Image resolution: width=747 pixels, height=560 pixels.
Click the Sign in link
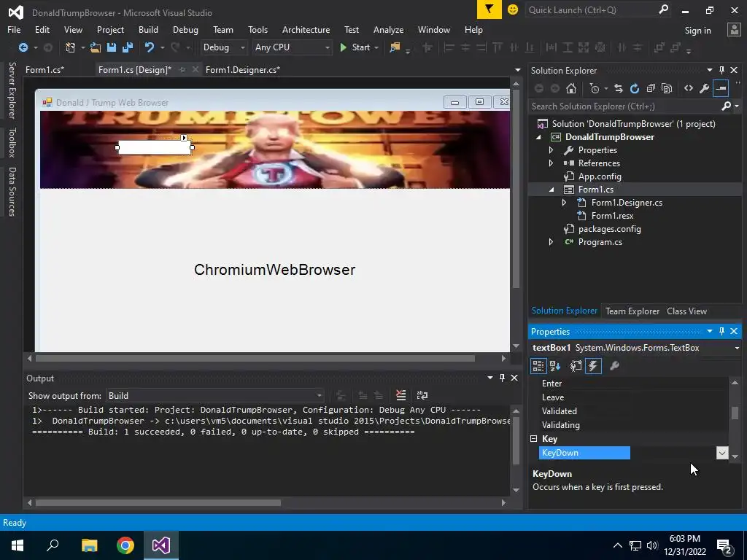coord(697,31)
